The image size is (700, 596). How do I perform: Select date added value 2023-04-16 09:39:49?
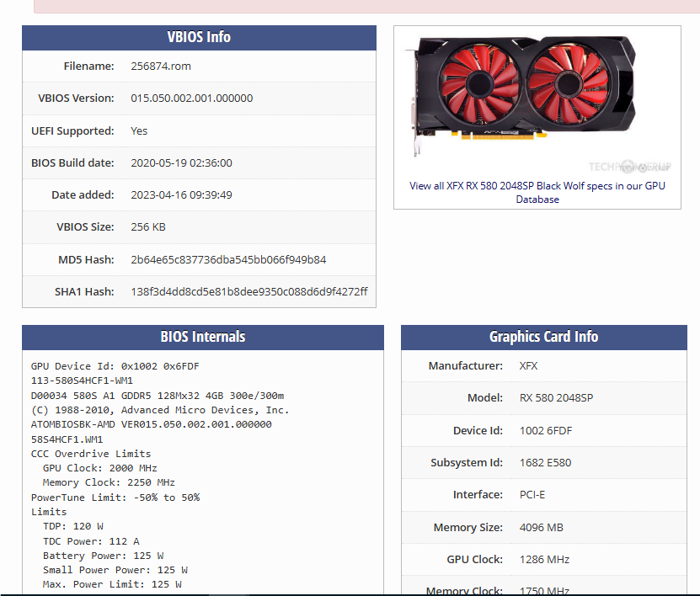(x=181, y=195)
